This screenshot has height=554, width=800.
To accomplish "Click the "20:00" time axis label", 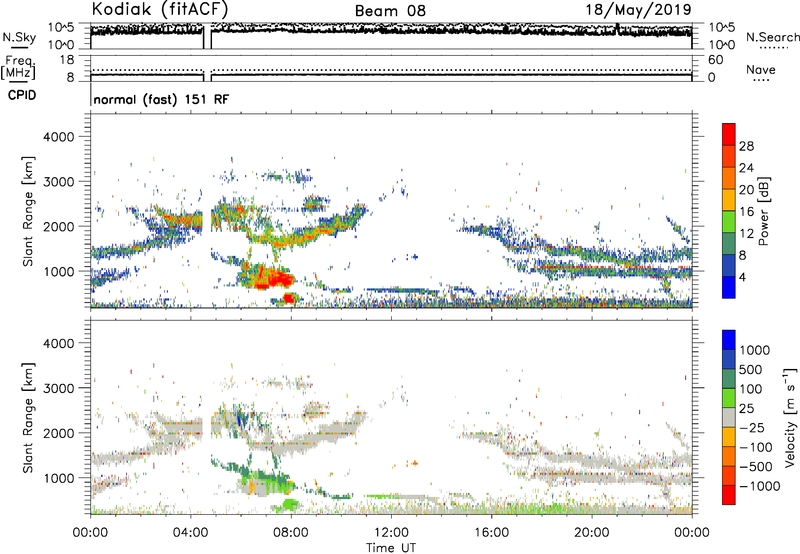I will click(591, 533).
